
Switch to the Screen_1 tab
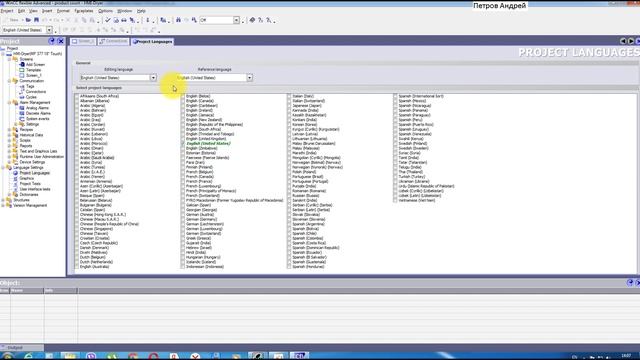[x=83, y=41]
